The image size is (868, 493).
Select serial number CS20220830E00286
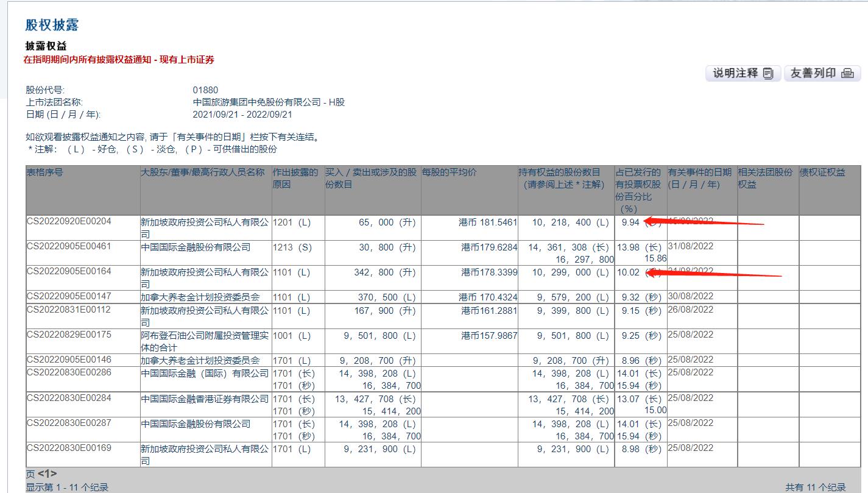pyautogui.click(x=69, y=372)
